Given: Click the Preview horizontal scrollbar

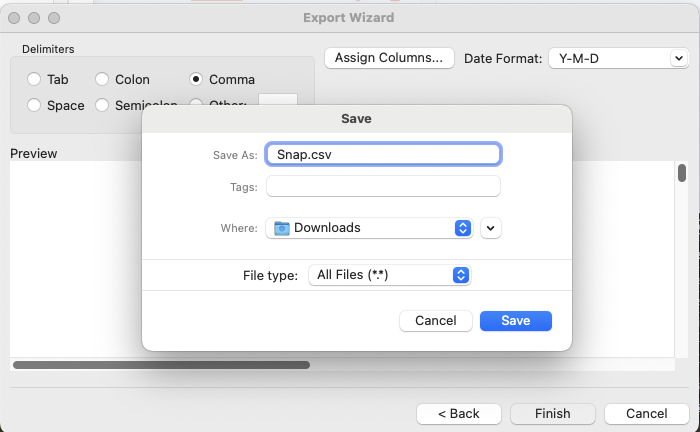Looking at the screenshot, I should click(x=161, y=365).
